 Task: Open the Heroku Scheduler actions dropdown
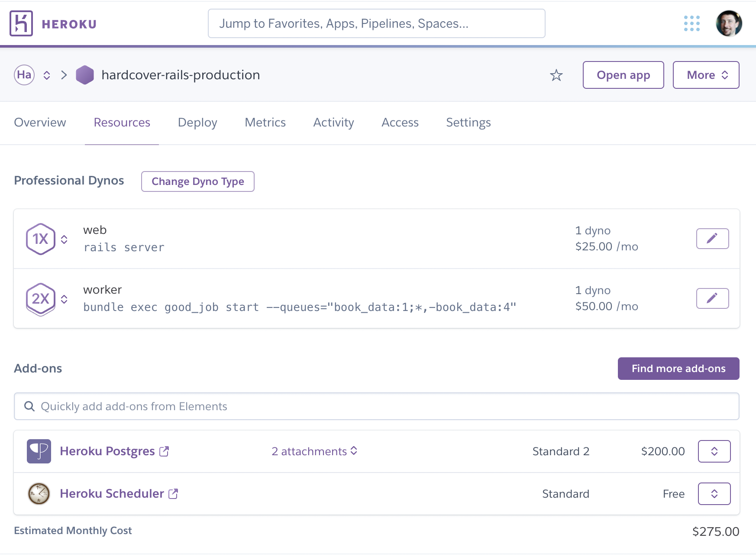click(x=714, y=494)
